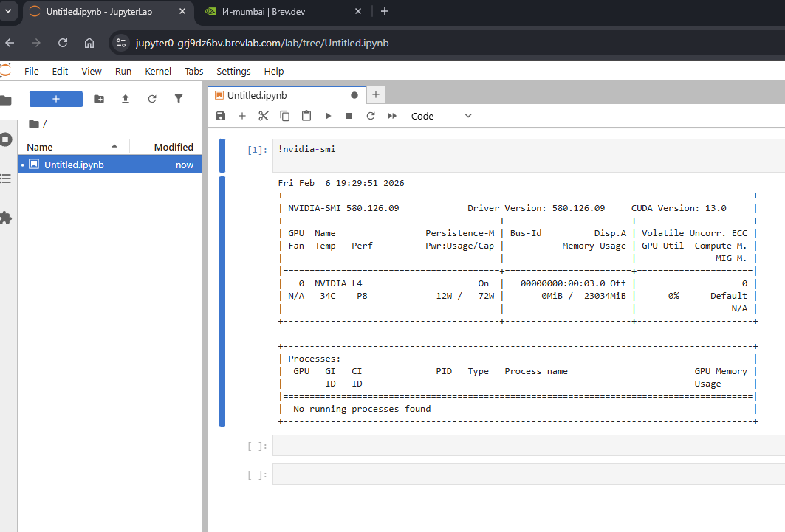Sort files by Modified column
Viewport: 785px width, 532px height.
167,147
